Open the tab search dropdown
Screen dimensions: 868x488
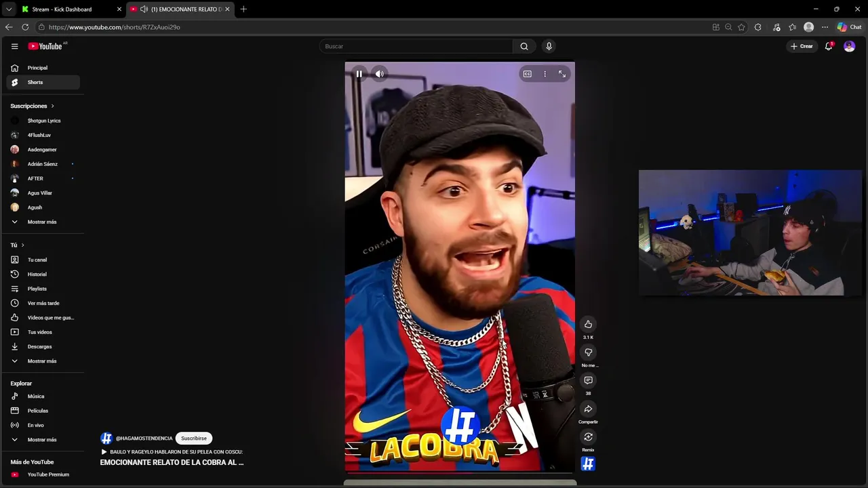(8, 9)
